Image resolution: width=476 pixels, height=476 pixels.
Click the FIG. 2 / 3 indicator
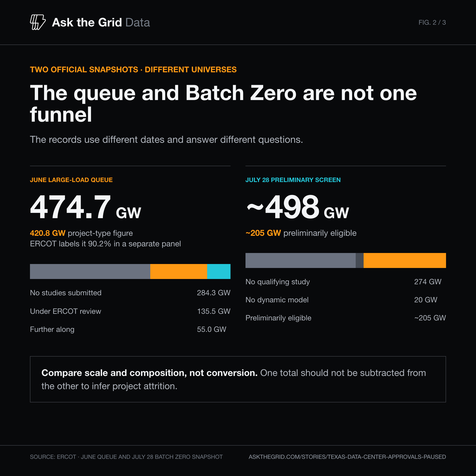pos(432,22)
